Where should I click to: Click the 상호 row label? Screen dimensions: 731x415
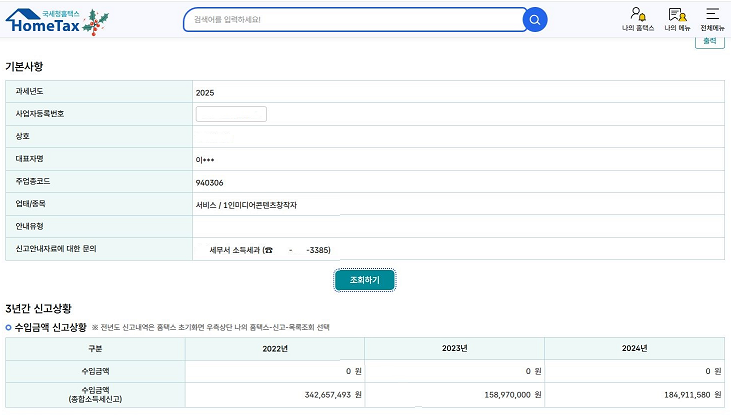22,136
